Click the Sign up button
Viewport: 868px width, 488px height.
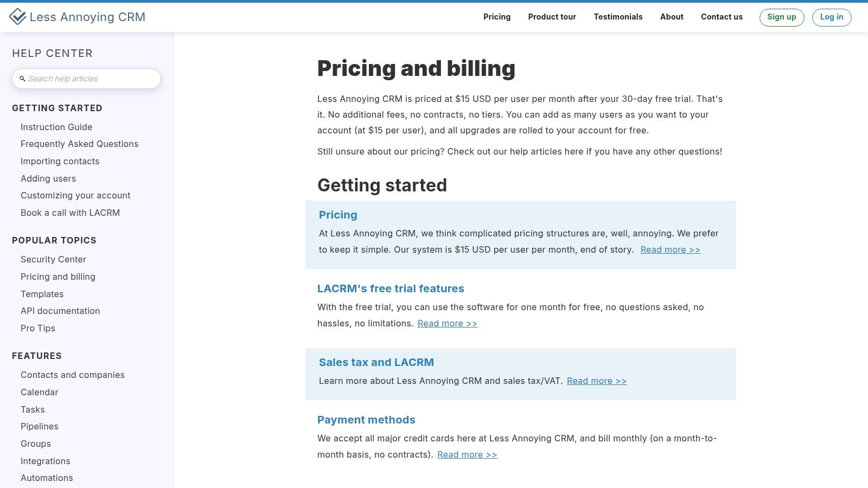tap(781, 17)
